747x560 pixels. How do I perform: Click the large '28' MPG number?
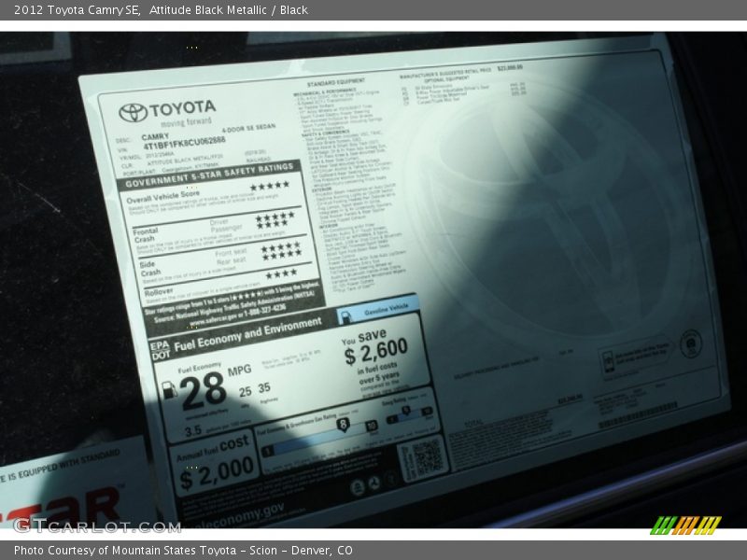203,391
